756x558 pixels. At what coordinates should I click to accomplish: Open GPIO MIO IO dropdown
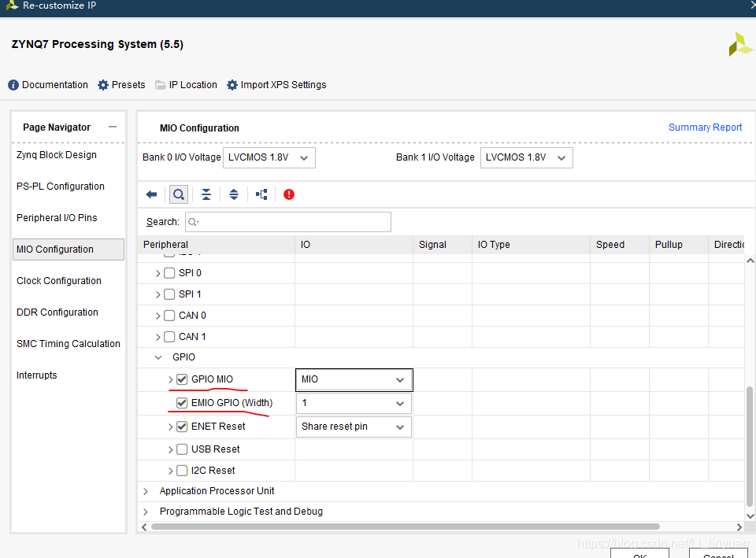[354, 379]
